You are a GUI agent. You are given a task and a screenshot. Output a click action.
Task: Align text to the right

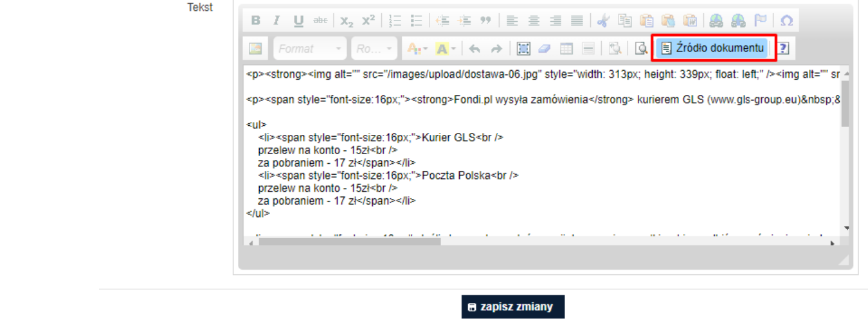555,21
